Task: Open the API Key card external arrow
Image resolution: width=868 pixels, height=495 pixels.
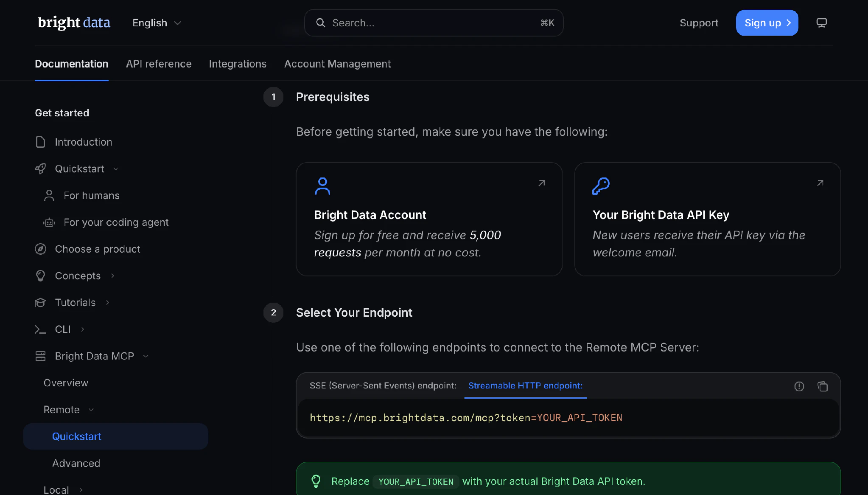Action: (x=820, y=183)
